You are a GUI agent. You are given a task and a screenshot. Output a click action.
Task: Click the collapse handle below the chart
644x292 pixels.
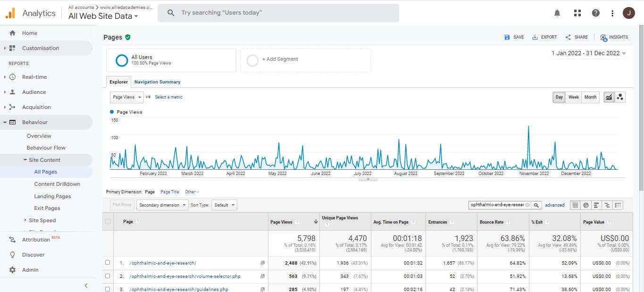click(368, 179)
